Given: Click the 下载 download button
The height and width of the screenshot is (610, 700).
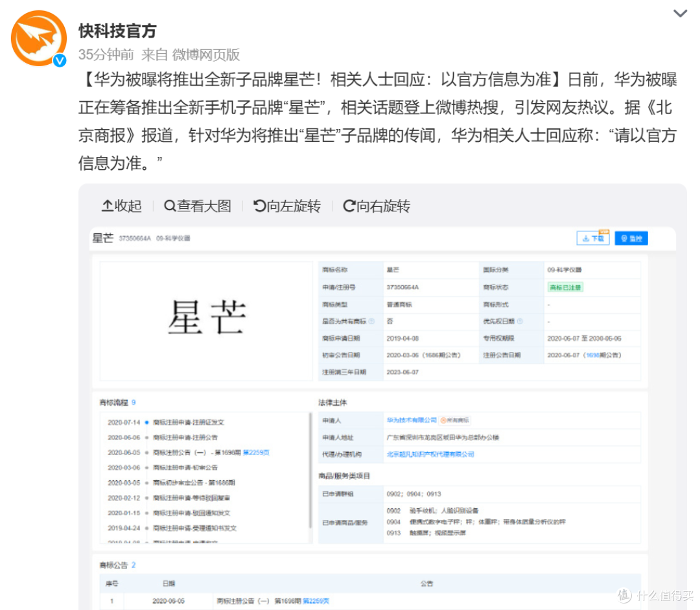Looking at the screenshot, I should 593,238.
